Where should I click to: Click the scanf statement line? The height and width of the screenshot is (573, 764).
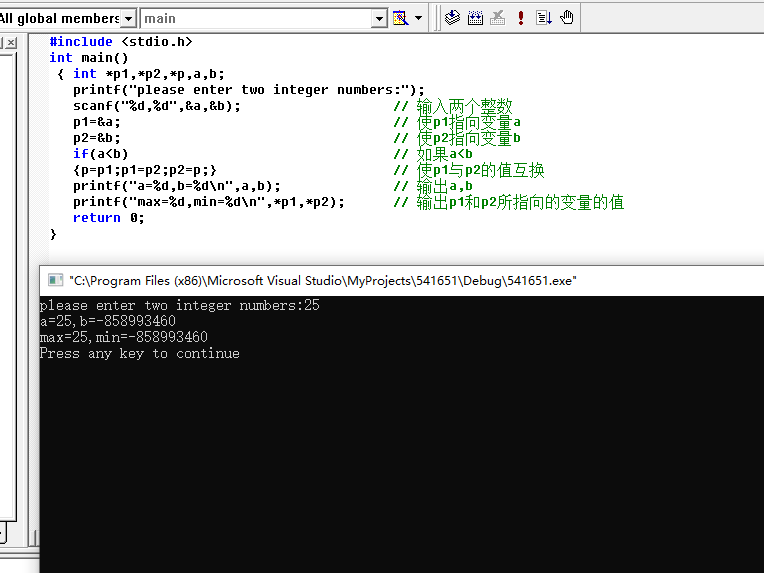(157, 106)
